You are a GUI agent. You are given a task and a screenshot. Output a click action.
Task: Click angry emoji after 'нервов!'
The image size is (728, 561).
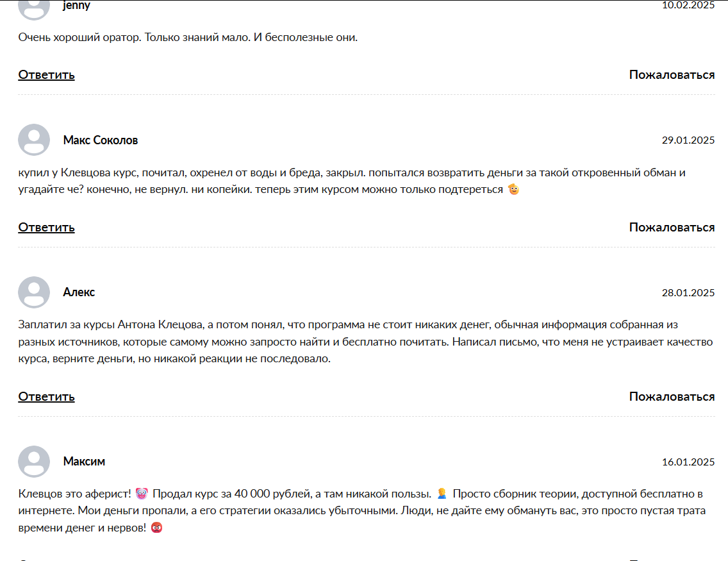pyautogui.click(x=157, y=528)
